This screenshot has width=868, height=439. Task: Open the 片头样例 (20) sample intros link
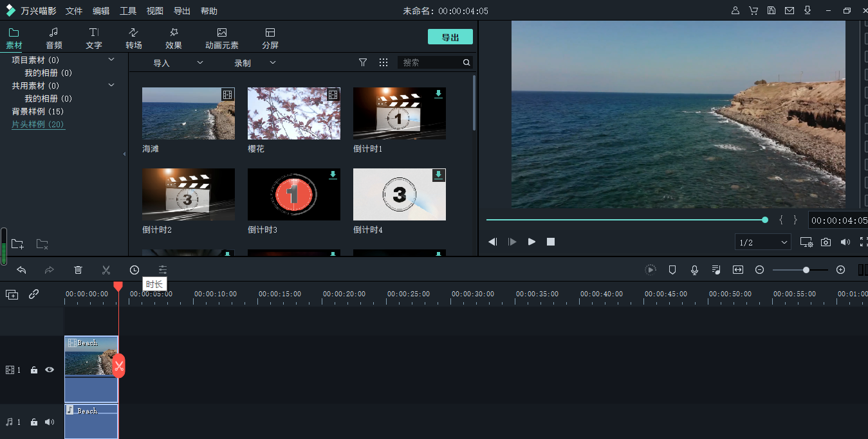pyautogui.click(x=38, y=123)
